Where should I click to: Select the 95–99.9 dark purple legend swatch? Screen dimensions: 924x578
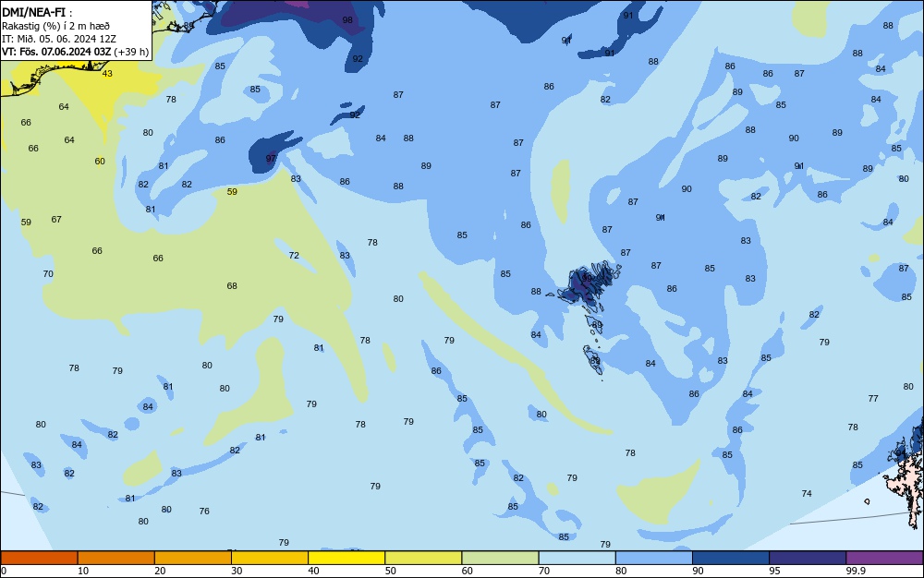[808, 558]
